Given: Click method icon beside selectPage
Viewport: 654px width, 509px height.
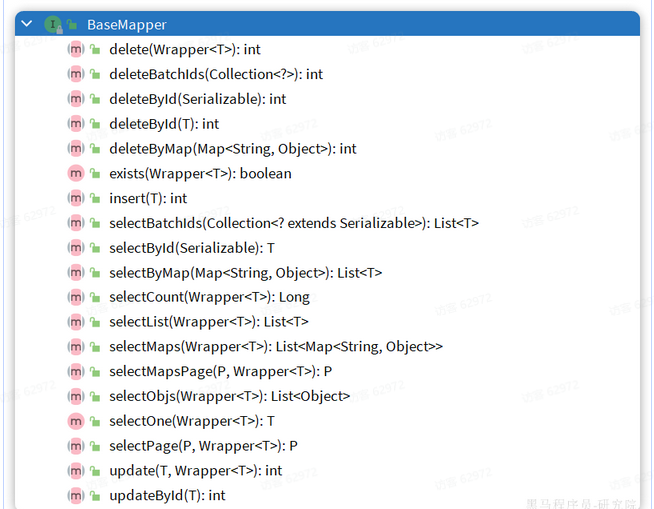Looking at the screenshot, I should [76, 446].
